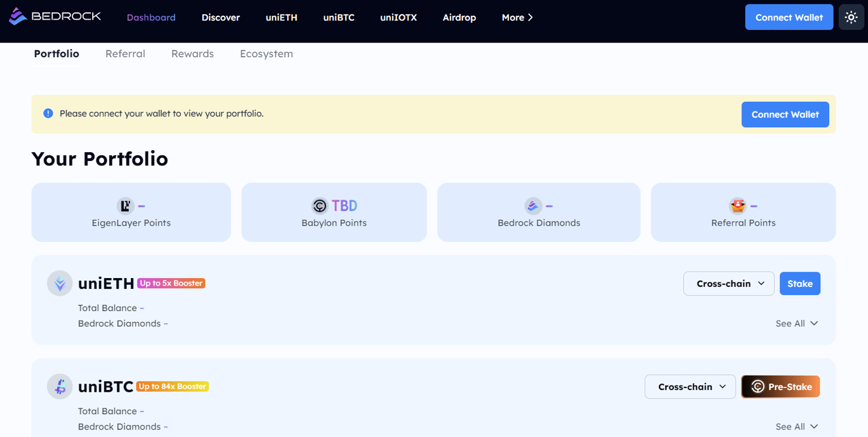Screen dimensions: 868x437
Task: Toggle the light/dark theme sun icon
Action: [851, 17]
